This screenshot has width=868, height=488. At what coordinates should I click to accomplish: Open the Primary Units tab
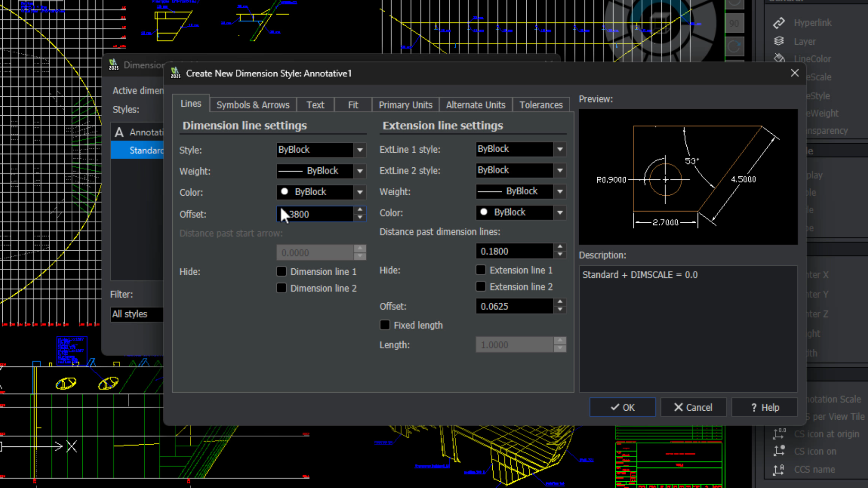[x=406, y=105]
